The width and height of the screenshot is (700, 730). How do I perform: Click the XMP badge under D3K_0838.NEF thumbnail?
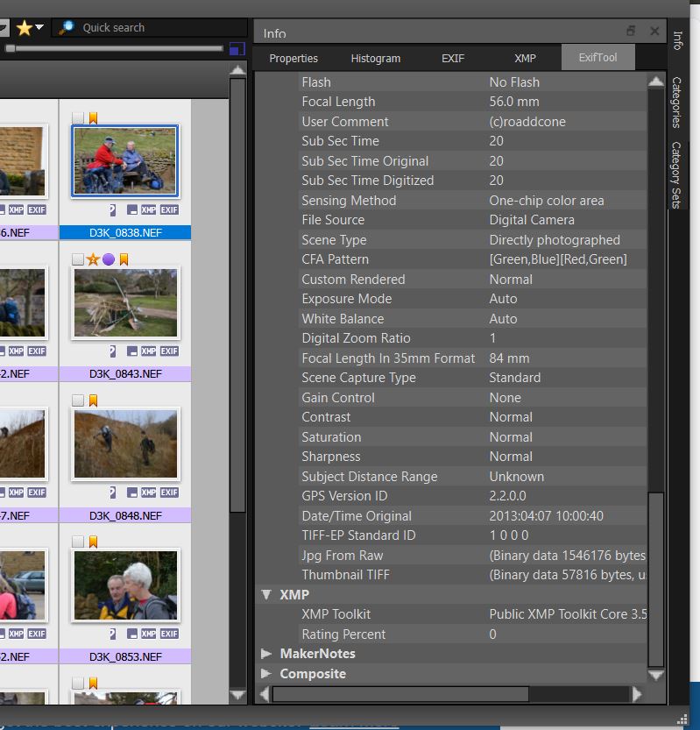[148, 209]
